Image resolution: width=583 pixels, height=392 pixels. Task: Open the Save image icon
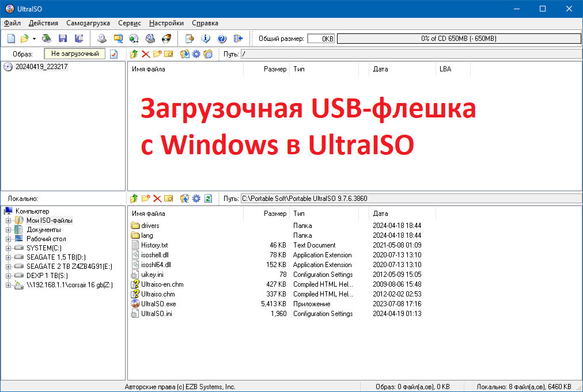point(63,38)
